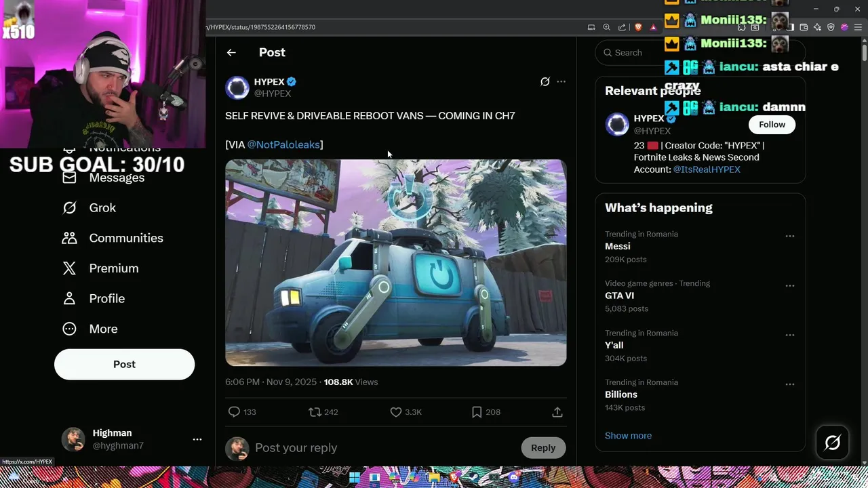Open the @NotPaloleaks mention link
This screenshot has height=488, width=868.
click(x=283, y=144)
